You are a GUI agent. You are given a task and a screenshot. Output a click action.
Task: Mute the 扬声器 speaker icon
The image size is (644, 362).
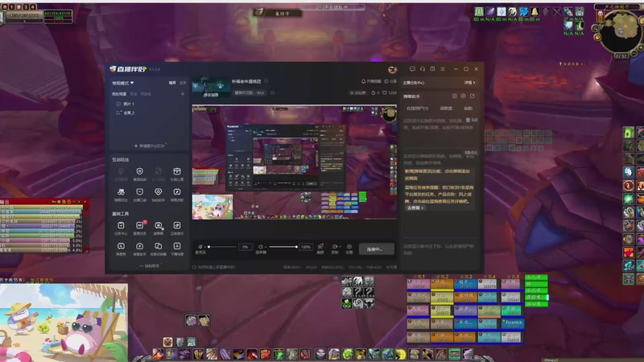260,247
